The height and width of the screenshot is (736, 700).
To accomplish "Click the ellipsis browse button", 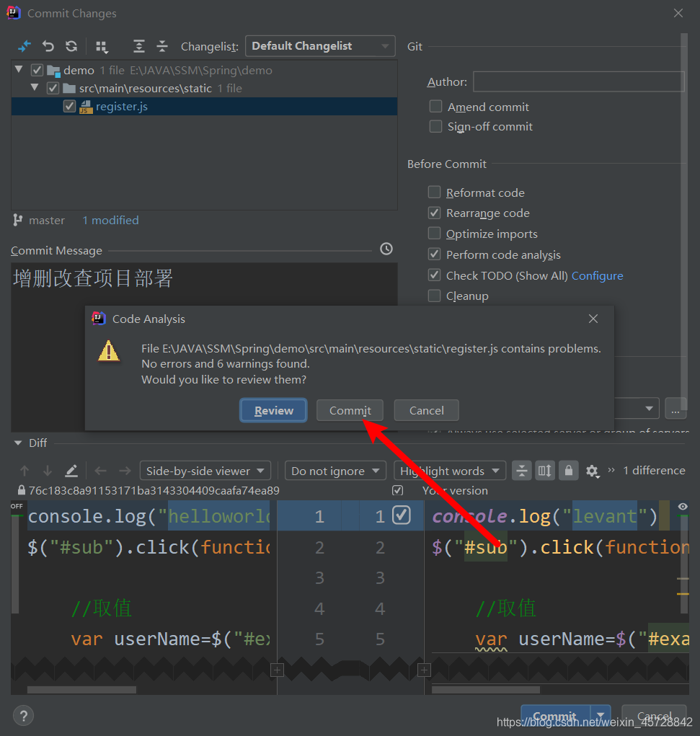I will 675,408.
